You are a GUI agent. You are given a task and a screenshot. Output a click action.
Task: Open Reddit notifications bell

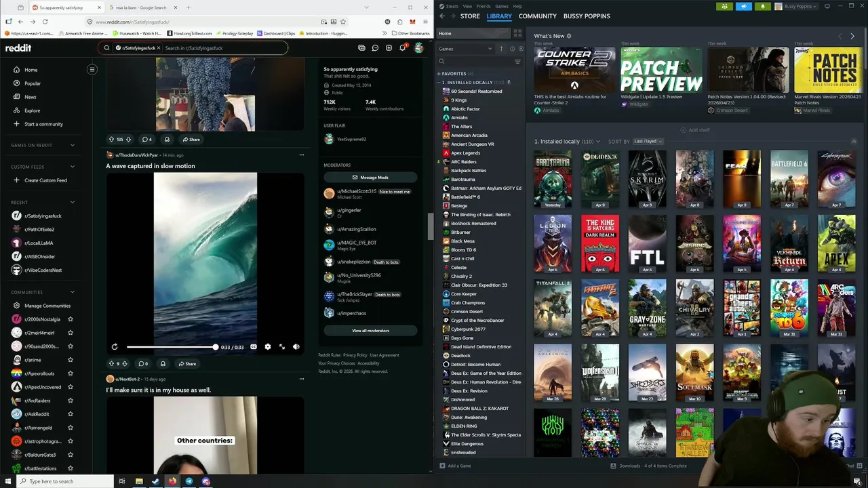point(402,48)
